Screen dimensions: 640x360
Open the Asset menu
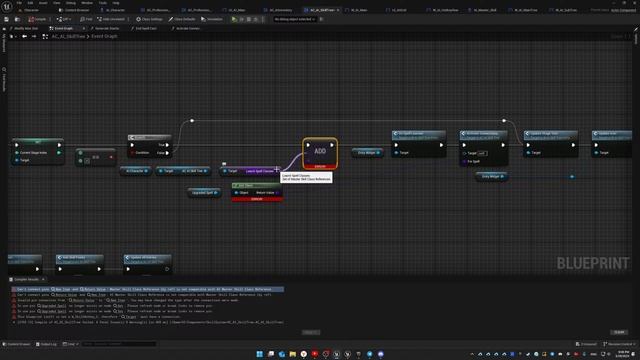pos(43,3)
